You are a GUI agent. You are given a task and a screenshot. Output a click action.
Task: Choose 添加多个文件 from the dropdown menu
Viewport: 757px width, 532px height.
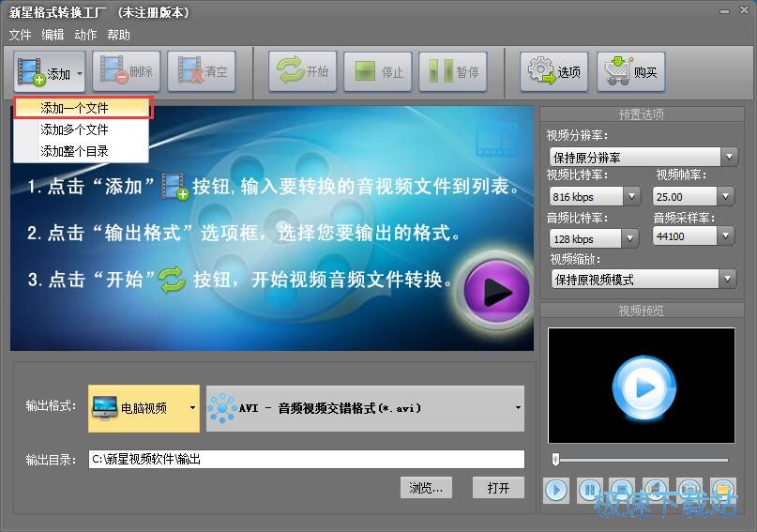click(82, 129)
